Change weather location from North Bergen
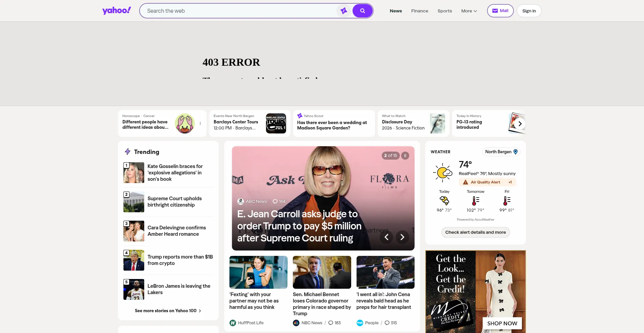Image resolution: width=644 pixels, height=333 pixels. (501, 152)
